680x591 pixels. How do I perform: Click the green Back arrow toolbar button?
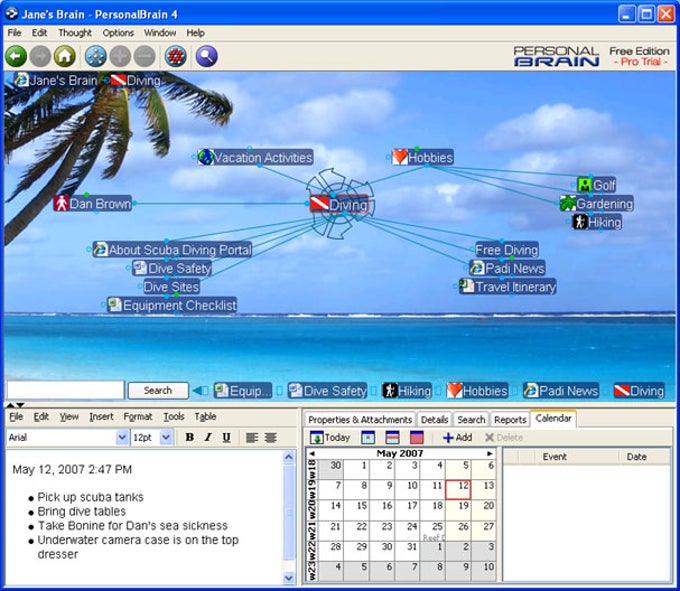tap(16, 56)
